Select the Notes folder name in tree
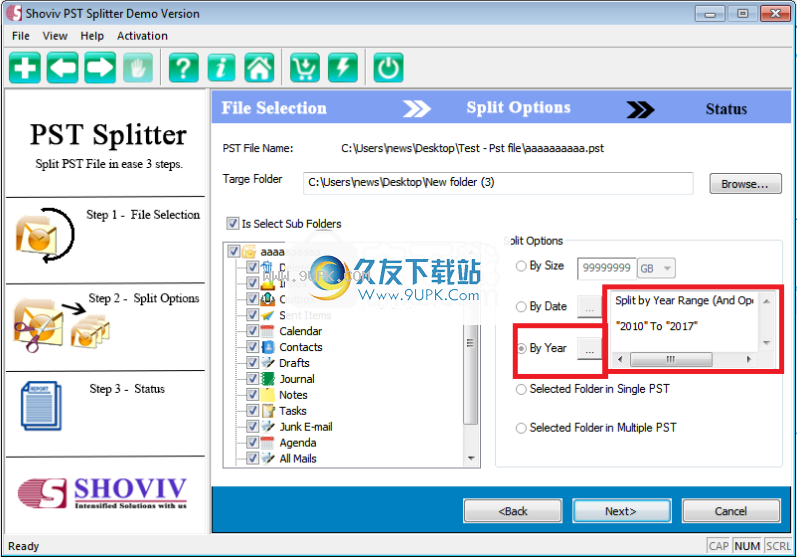Image resolution: width=797 pixels, height=557 pixels. (293, 395)
